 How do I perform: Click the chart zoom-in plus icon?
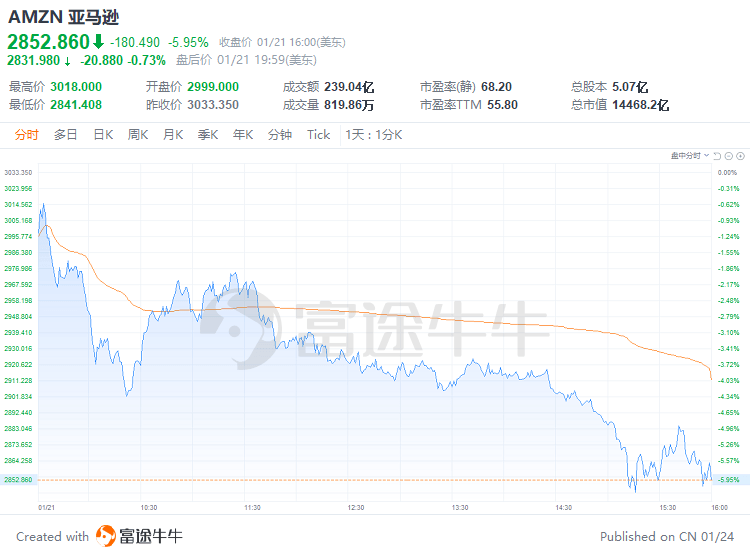pyautogui.click(x=740, y=156)
